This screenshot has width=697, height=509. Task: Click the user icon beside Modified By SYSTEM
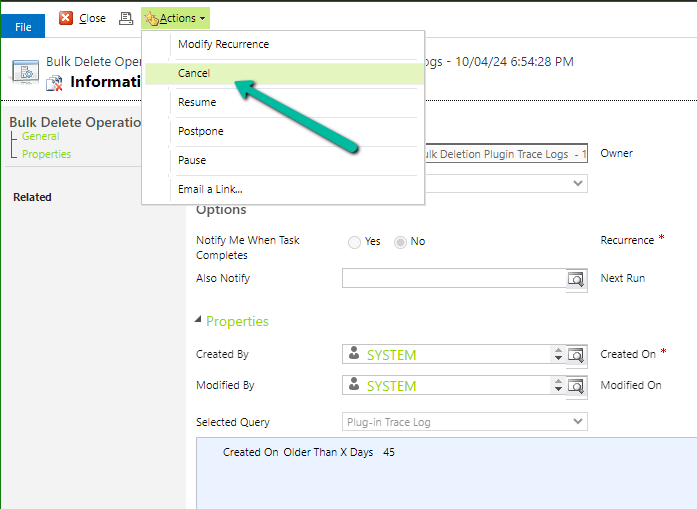[x=354, y=385]
